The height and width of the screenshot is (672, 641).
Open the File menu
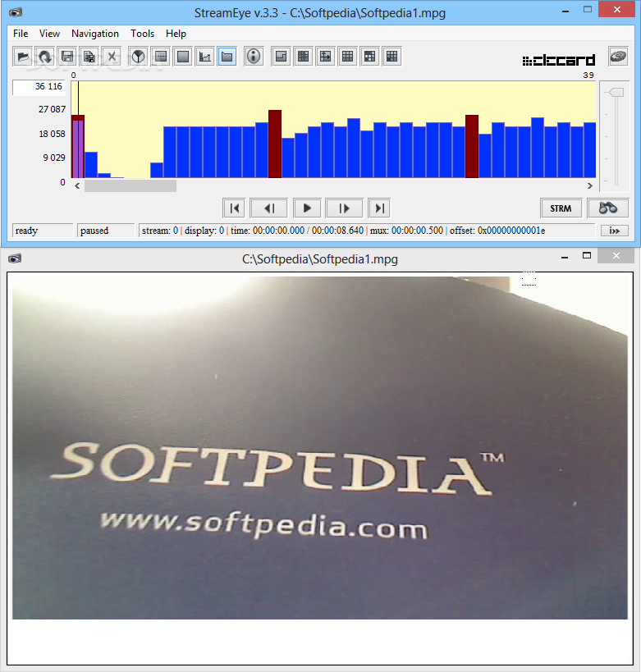tap(21, 34)
